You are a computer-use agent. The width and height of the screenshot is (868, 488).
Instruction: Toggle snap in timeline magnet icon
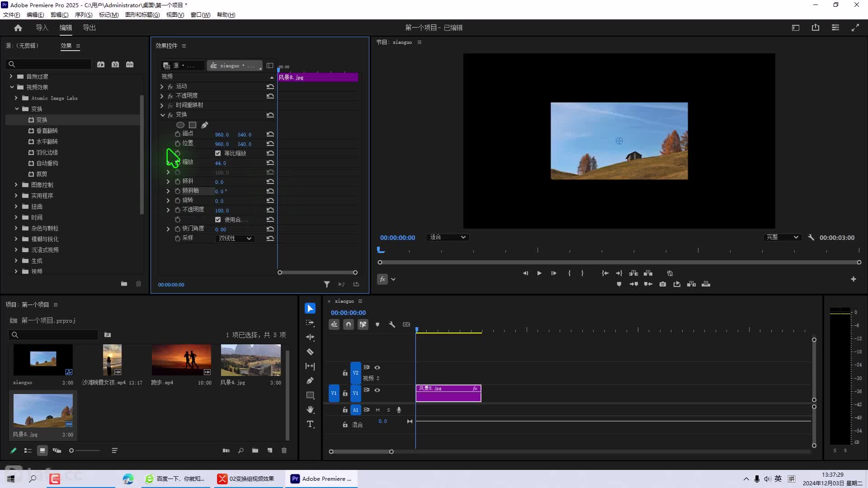(349, 324)
